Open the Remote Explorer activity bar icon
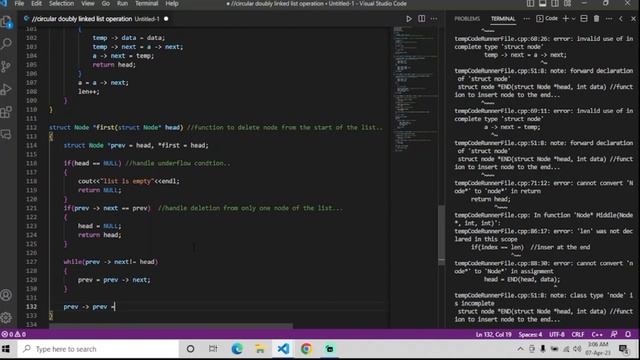The width and height of the screenshot is (640, 360). 7,134
